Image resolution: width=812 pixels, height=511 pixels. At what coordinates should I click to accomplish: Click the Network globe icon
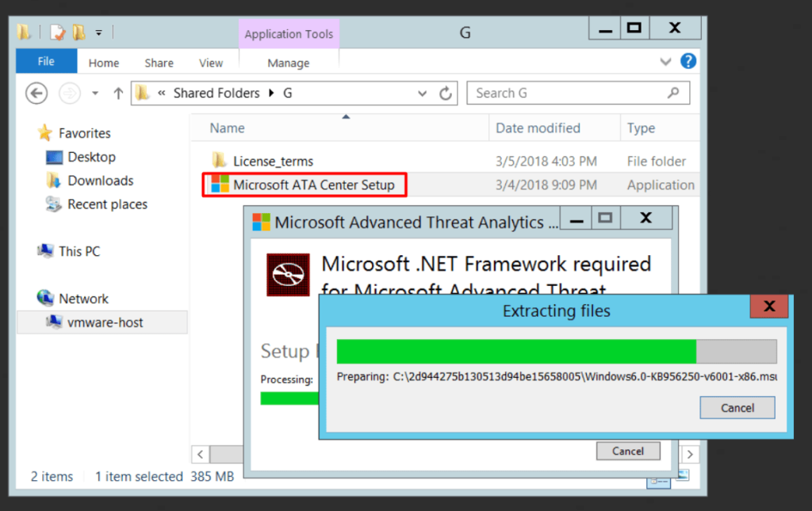click(x=45, y=298)
